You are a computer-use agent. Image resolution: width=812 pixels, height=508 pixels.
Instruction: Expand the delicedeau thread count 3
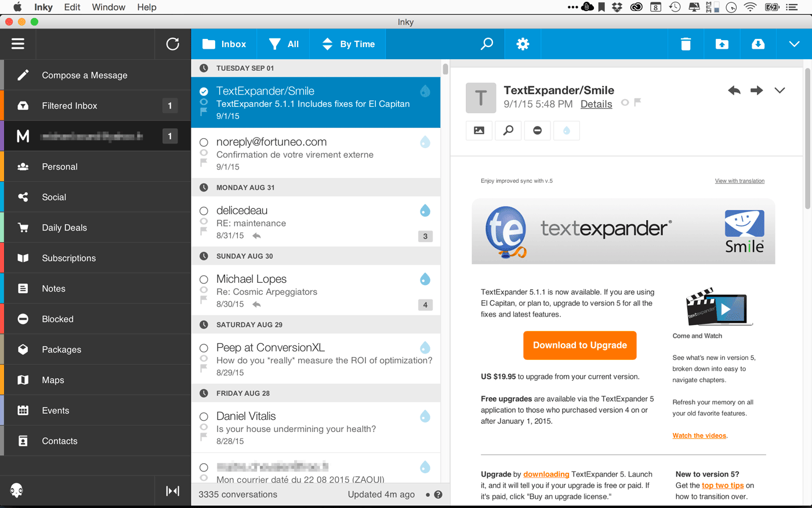click(425, 236)
